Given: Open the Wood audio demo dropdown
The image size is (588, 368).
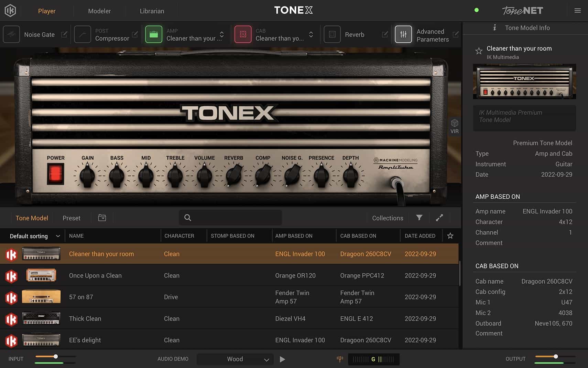Looking at the screenshot, I should tap(235, 359).
